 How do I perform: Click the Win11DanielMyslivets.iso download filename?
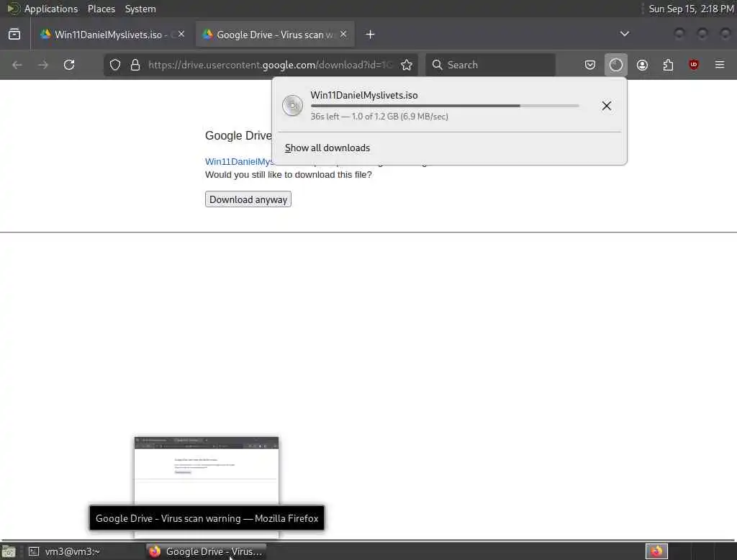363,95
